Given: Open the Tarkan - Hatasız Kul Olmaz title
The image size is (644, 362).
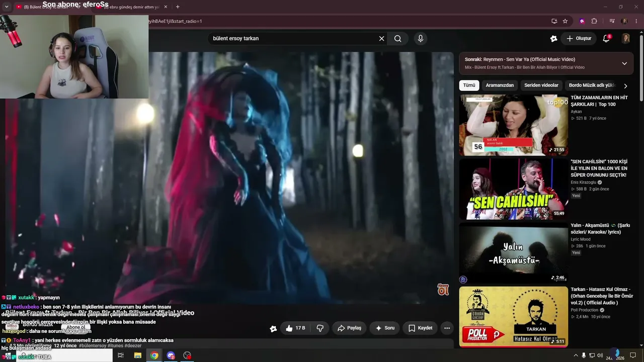Looking at the screenshot, I should click(x=602, y=296).
